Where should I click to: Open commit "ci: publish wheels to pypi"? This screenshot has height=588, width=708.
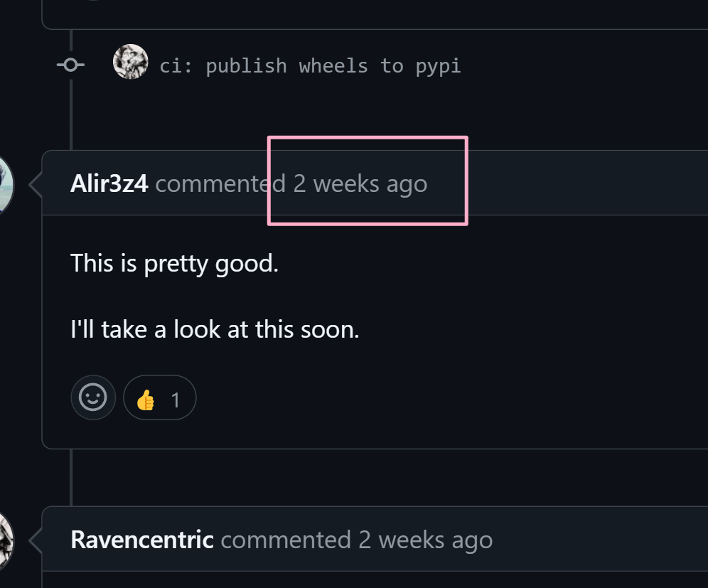(x=310, y=66)
